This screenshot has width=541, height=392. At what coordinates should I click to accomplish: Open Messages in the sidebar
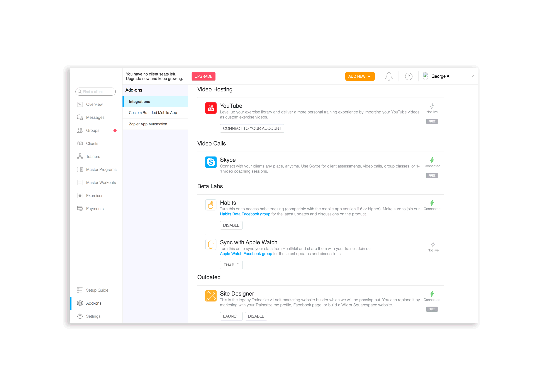(x=95, y=117)
